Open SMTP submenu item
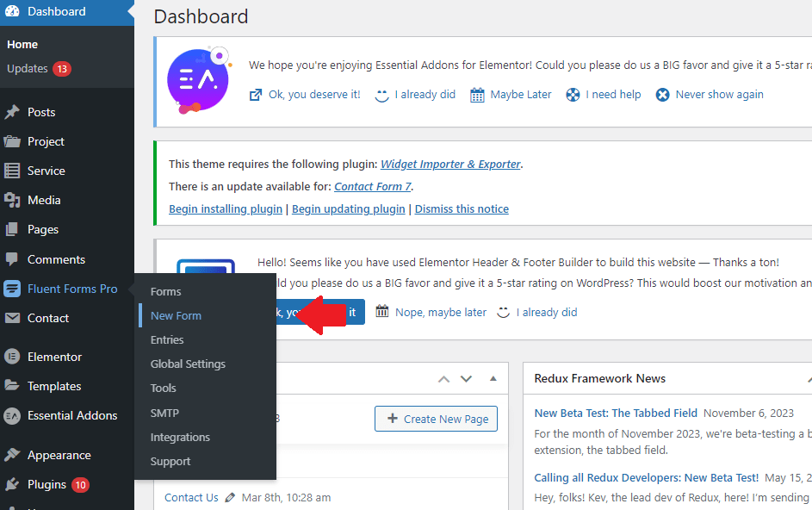Viewport: 812px width, 510px height. 164,413
